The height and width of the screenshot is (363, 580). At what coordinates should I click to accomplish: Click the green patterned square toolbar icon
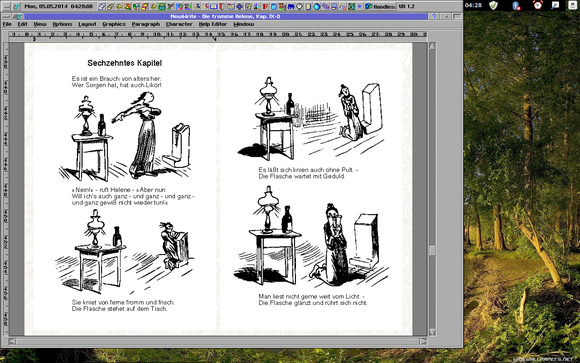[x=351, y=6]
